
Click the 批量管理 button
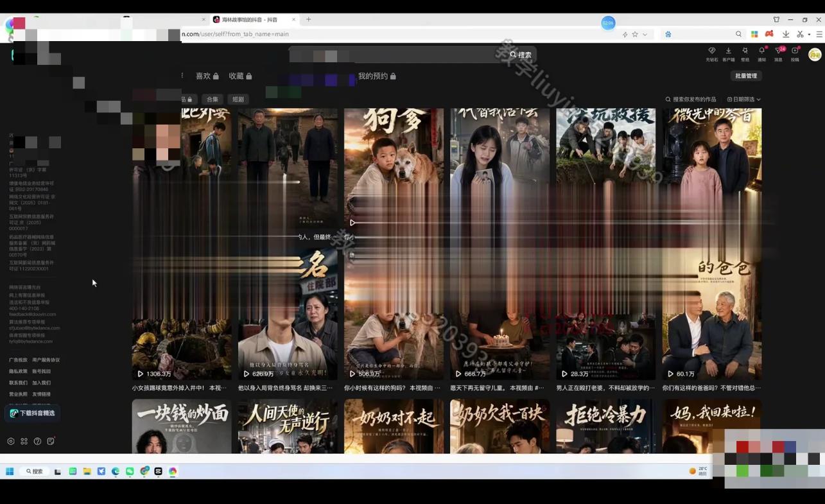746,76
